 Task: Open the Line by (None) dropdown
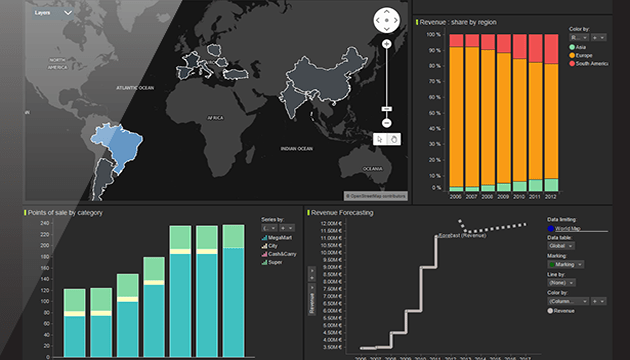pyautogui.click(x=561, y=282)
